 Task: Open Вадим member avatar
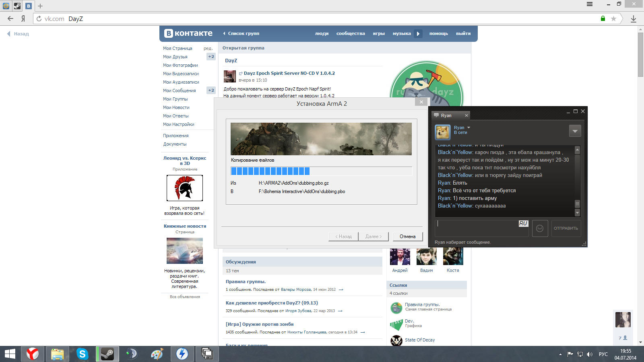(427, 257)
